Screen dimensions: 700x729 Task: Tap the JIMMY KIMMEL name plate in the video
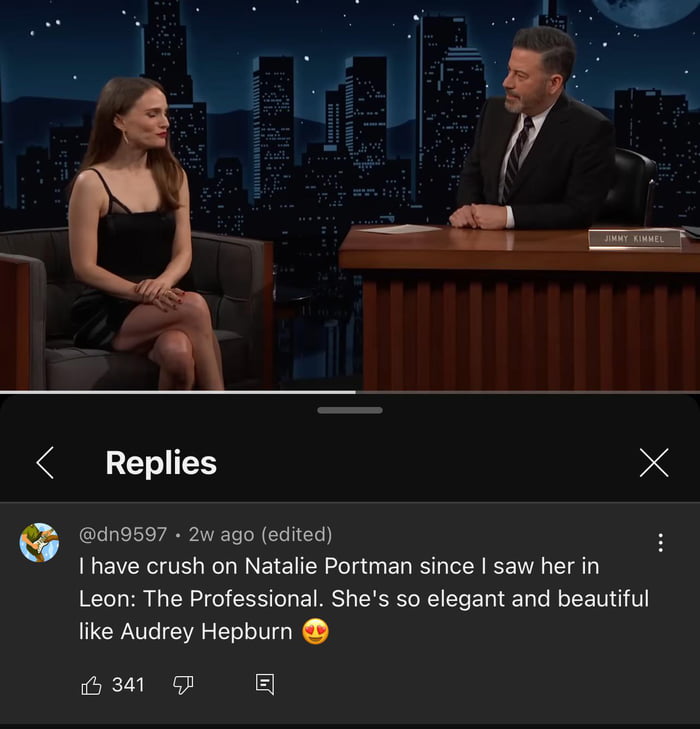pyautogui.click(x=634, y=239)
